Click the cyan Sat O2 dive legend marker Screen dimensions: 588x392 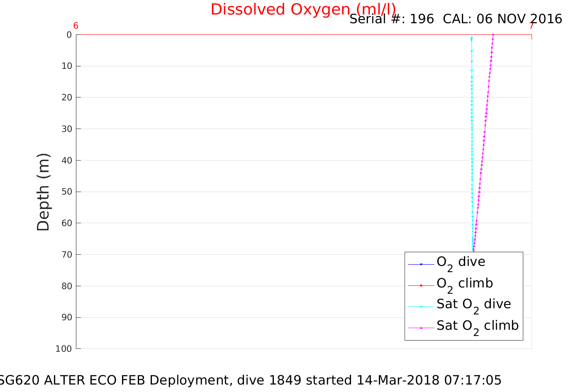click(421, 307)
